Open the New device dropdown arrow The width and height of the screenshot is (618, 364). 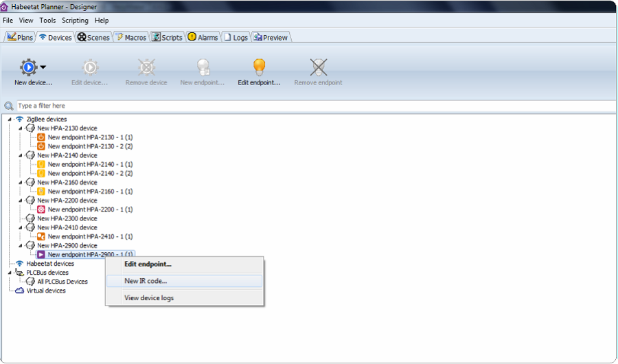coord(43,67)
